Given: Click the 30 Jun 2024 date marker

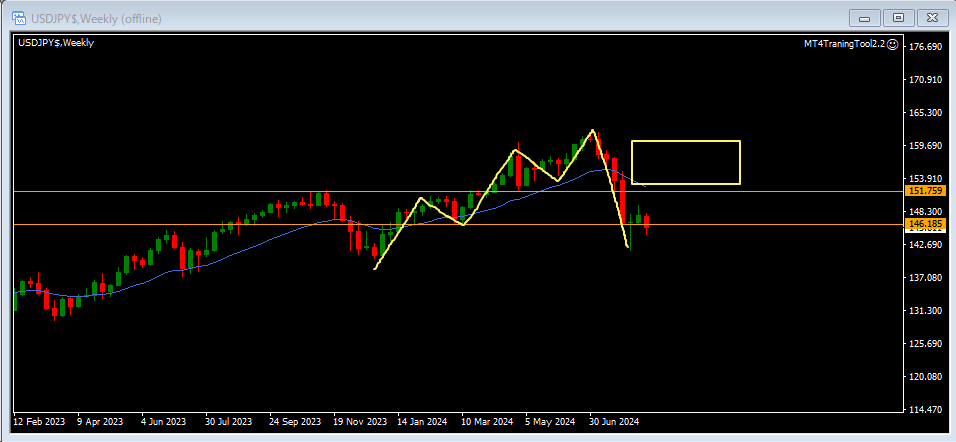Looking at the screenshot, I should pyautogui.click(x=613, y=422).
